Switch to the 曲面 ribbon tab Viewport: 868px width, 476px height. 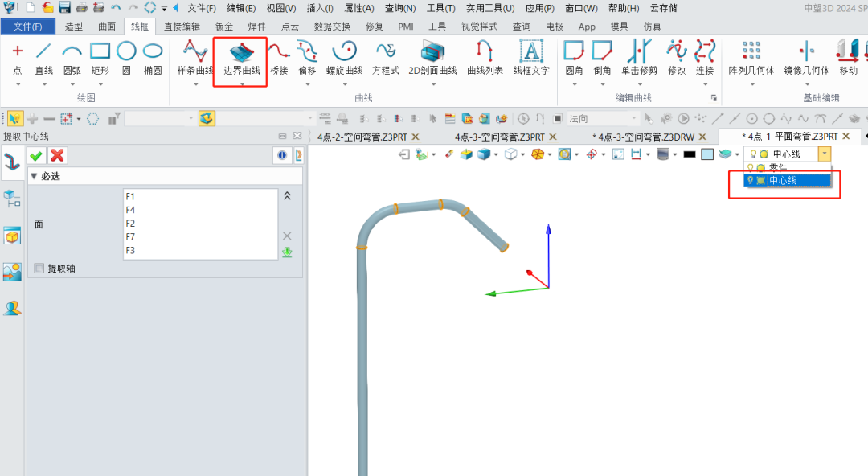tap(107, 26)
